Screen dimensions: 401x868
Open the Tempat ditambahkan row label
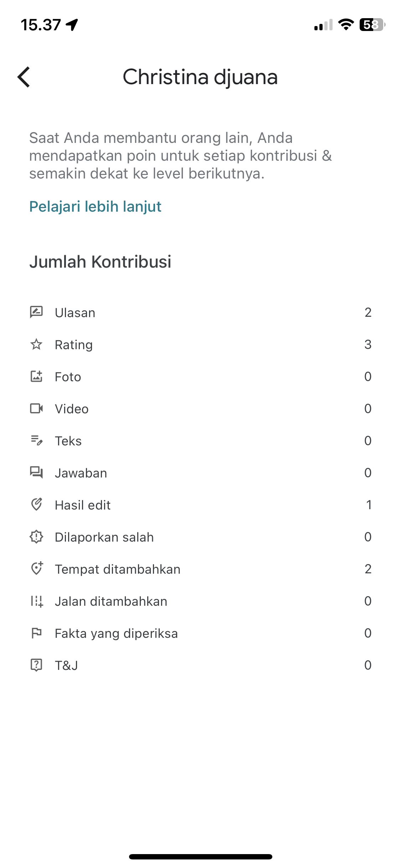(x=118, y=569)
